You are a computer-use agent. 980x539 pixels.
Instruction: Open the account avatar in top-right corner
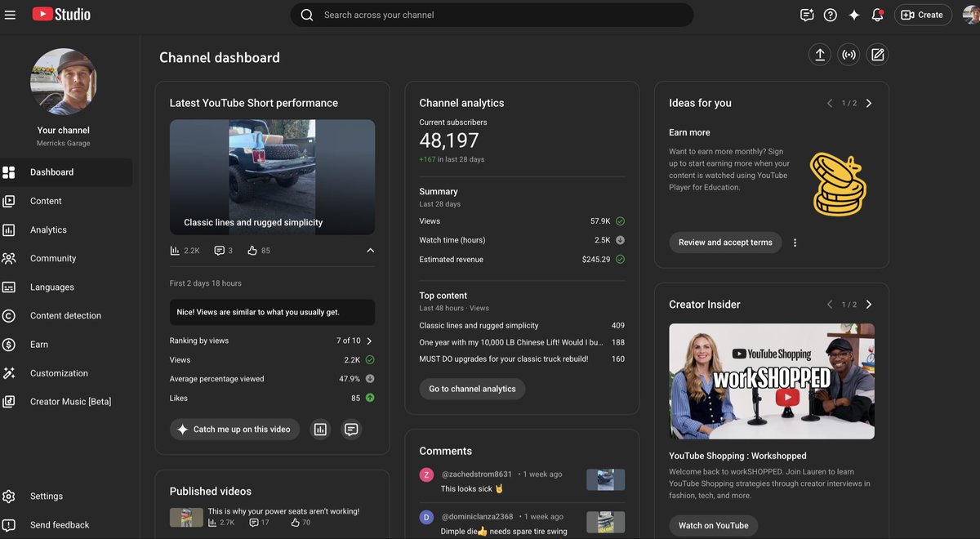click(971, 15)
